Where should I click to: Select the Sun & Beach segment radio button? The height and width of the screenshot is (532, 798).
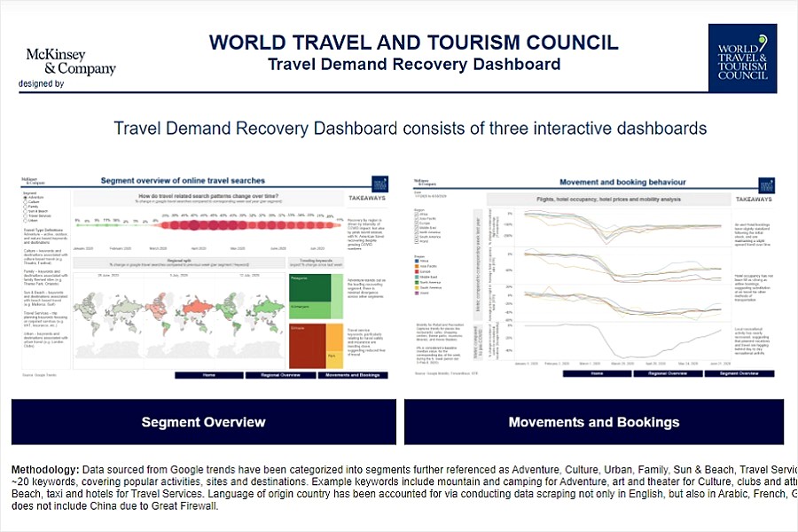coord(26,211)
